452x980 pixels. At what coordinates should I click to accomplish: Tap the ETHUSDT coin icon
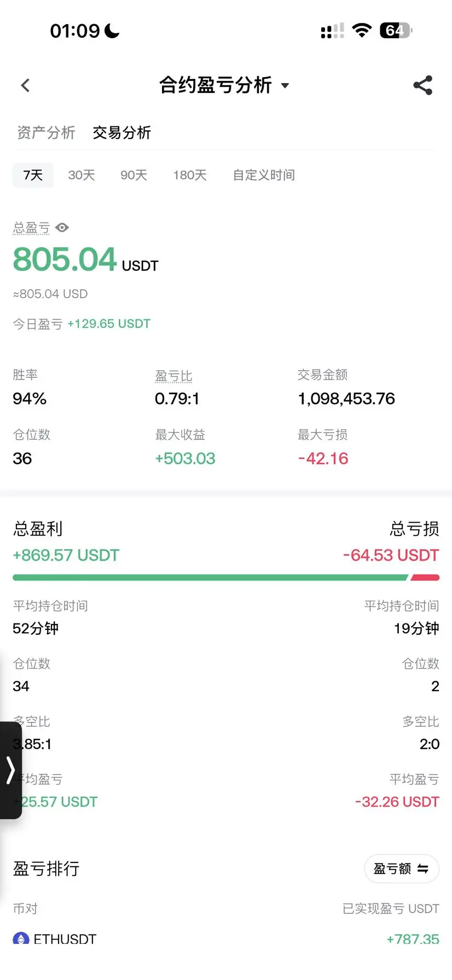pyautogui.click(x=21, y=938)
